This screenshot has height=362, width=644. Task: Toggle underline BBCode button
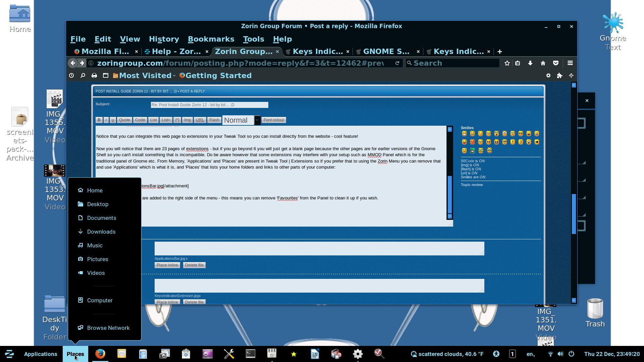113,120
